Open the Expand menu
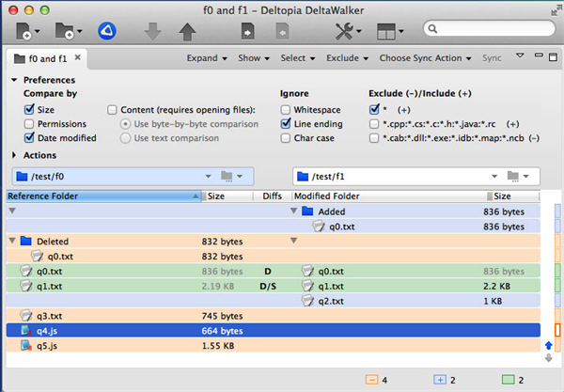This screenshot has width=564, height=392. pyautogui.click(x=207, y=58)
